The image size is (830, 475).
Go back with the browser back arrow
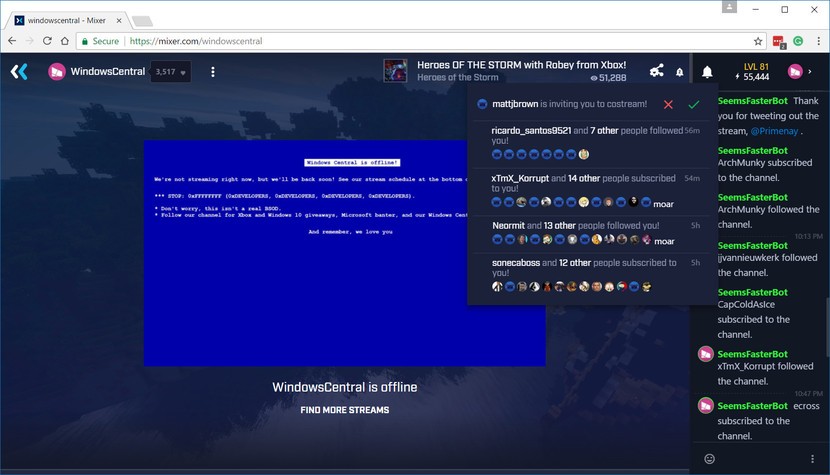pos(12,41)
